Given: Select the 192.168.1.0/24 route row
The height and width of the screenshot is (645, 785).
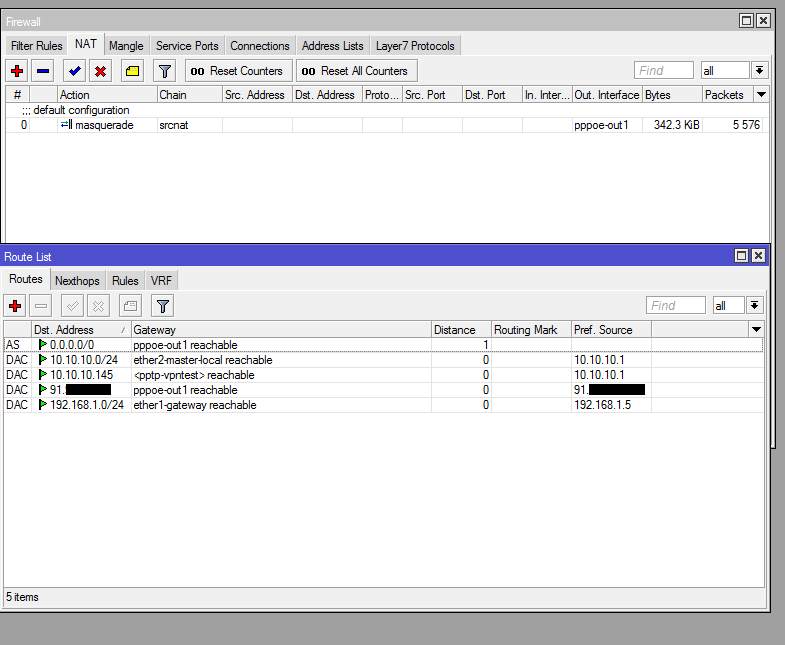Looking at the screenshot, I should pyautogui.click(x=383, y=405).
